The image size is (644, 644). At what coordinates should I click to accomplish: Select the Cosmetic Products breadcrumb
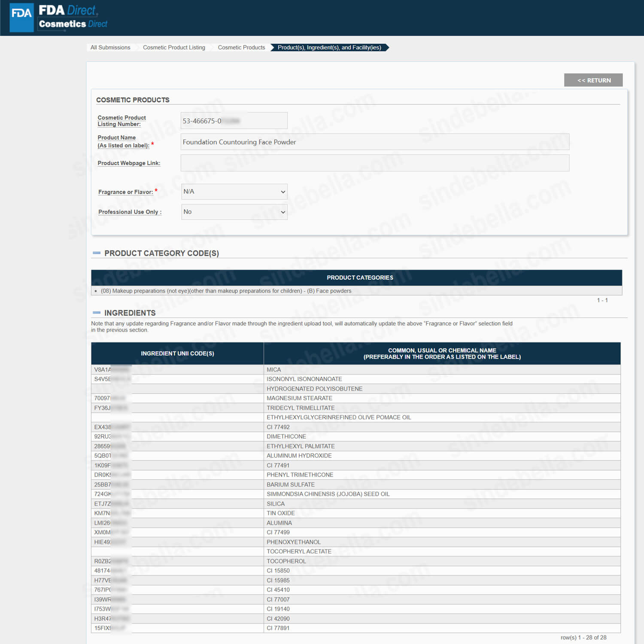[x=241, y=48]
